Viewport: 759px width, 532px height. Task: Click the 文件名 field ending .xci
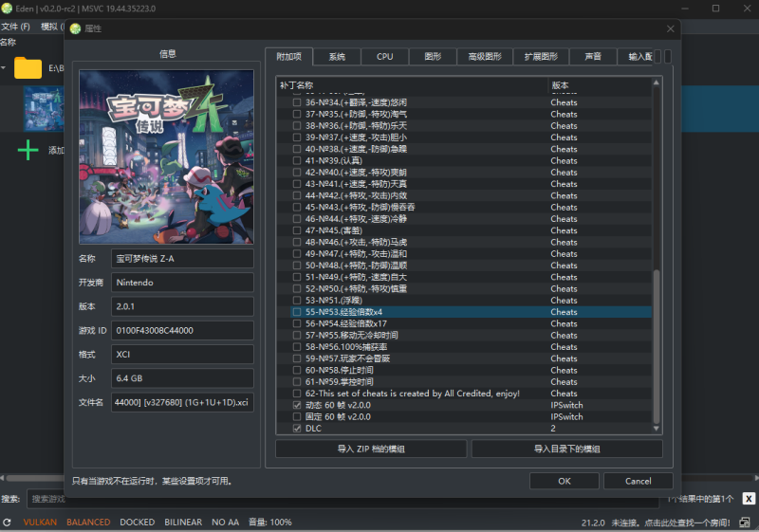point(182,402)
